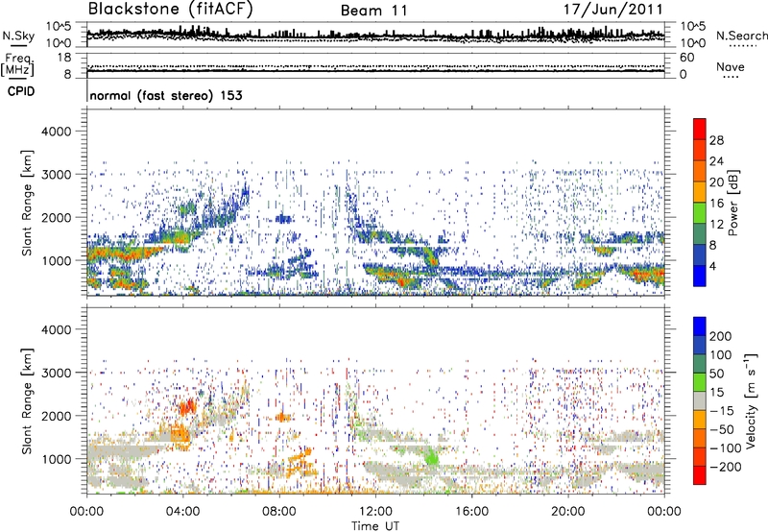The image size is (768, 532).
Task: Click the "Power [dB]" color bar title
Action: [x=732, y=203]
